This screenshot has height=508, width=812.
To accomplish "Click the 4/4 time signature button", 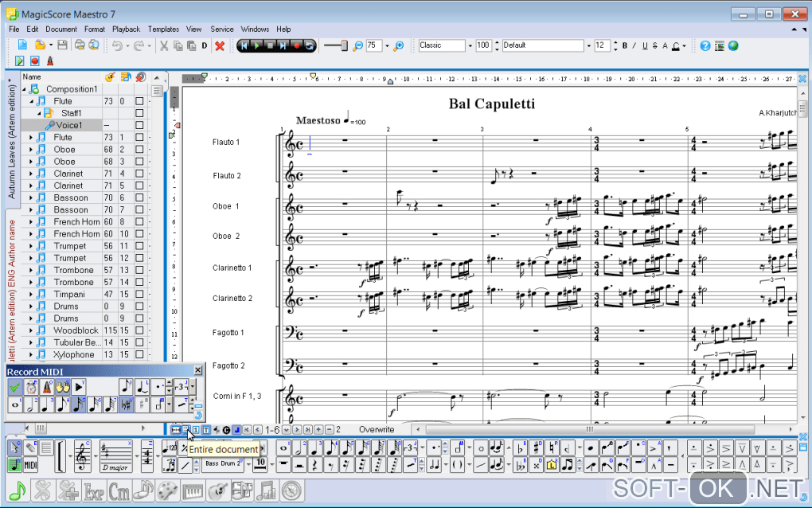I will (147, 456).
